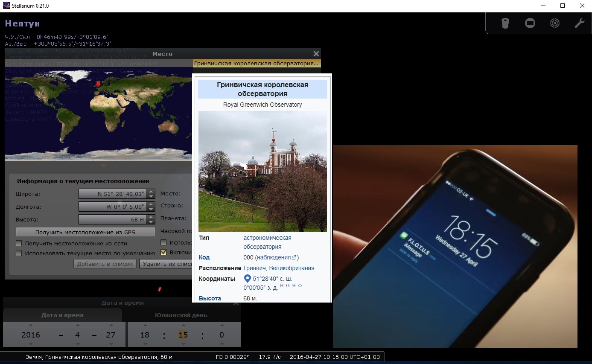
Task: Increment the day 27 up arrow
Action: 111,325
